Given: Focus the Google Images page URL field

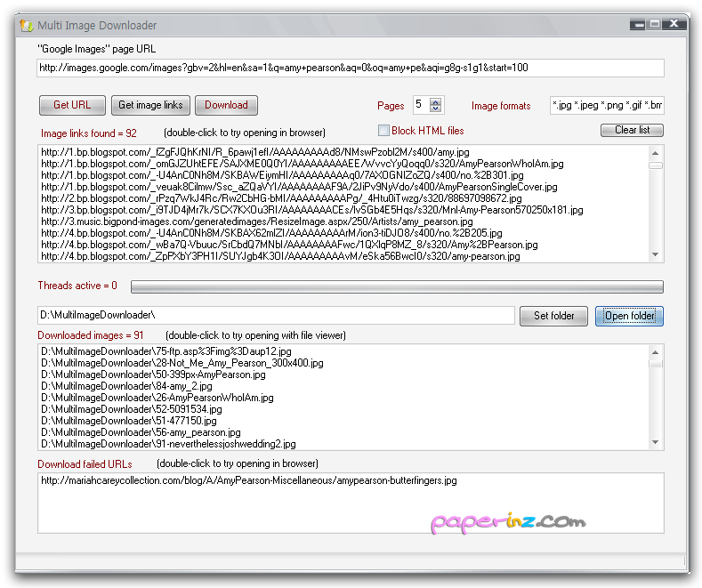Looking at the screenshot, I should click(350, 68).
